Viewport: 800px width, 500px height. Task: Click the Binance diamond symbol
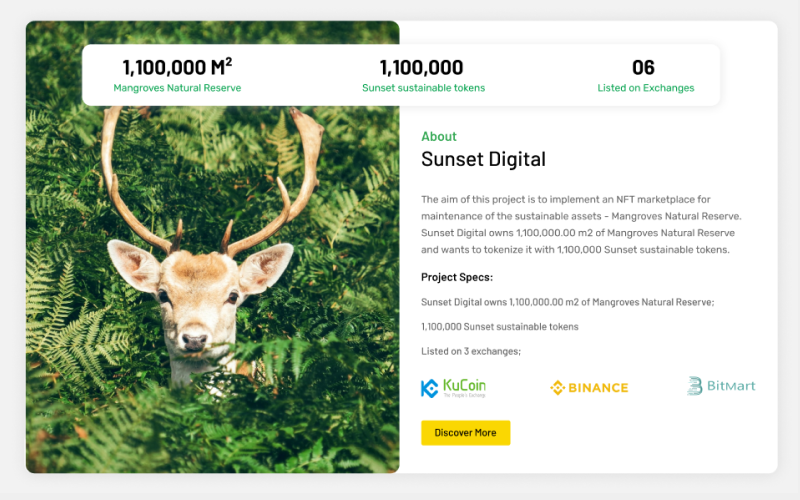tap(558, 387)
